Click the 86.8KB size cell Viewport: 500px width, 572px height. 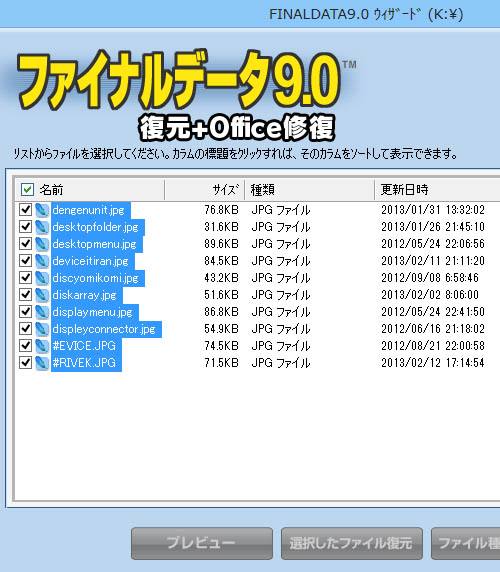click(221, 312)
